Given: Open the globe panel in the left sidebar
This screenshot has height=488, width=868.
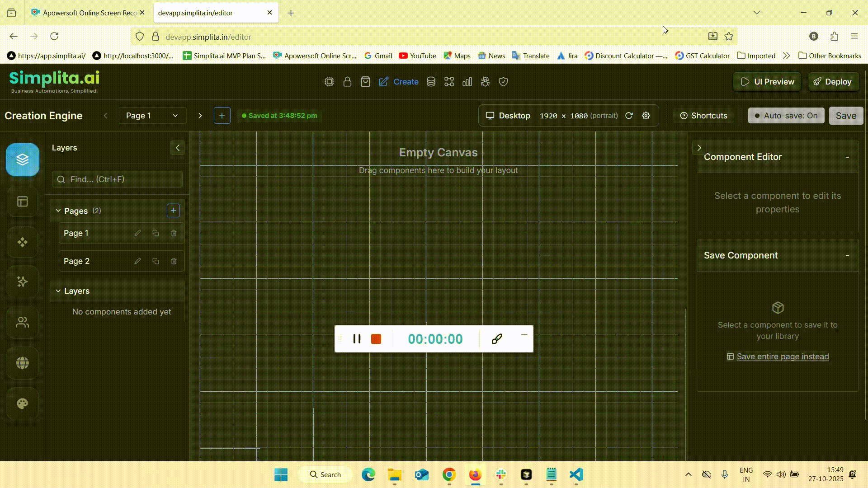Looking at the screenshot, I should click(x=22, y=363).
